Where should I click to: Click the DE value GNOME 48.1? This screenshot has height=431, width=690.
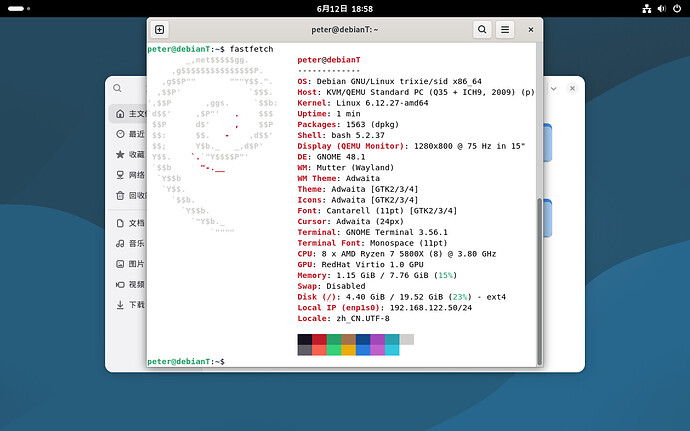coord(341,157)
